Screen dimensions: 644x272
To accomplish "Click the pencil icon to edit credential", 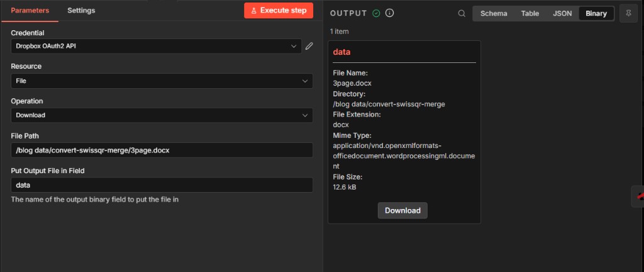I will coord(309,46).
